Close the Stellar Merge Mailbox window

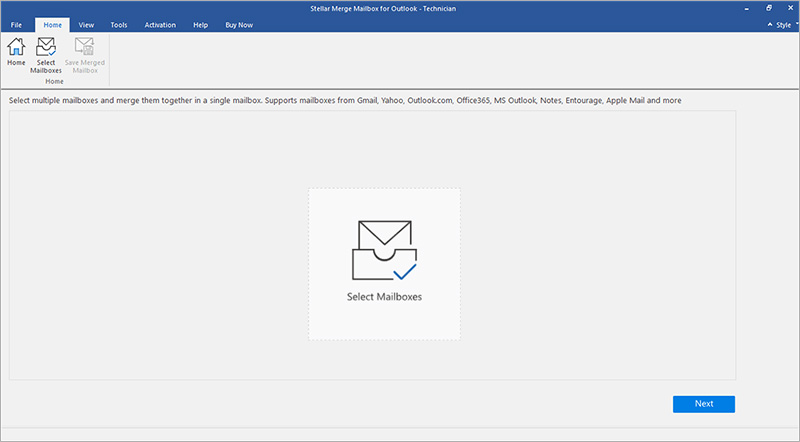[791, 8]
